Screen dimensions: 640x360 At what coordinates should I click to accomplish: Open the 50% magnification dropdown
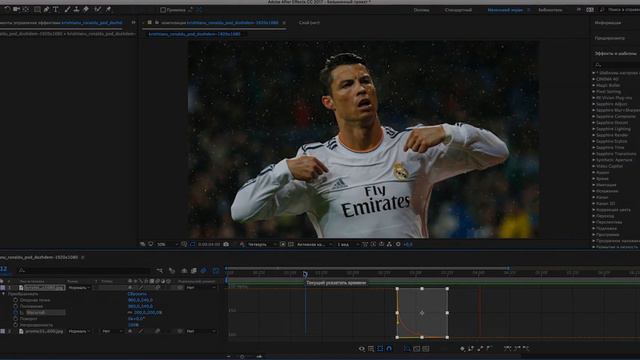(x=168, y=244)
